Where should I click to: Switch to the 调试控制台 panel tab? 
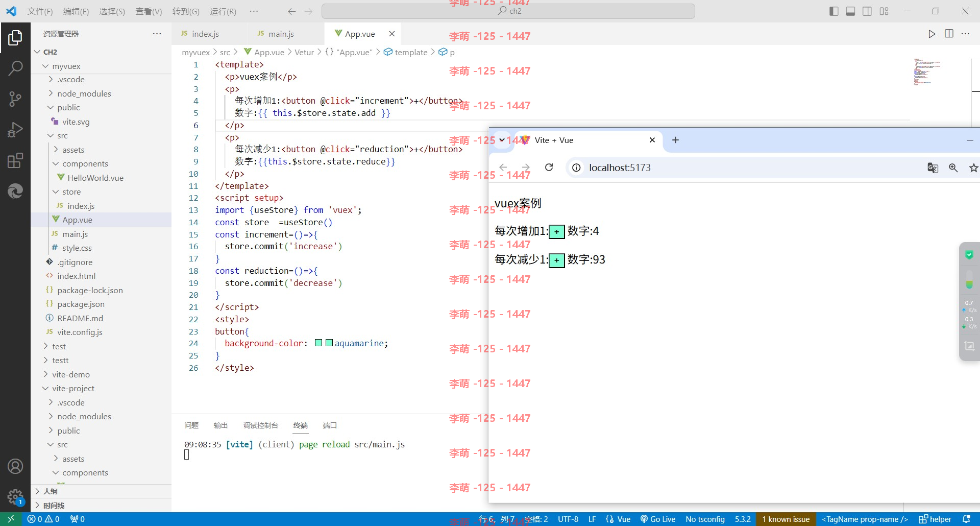261,425
